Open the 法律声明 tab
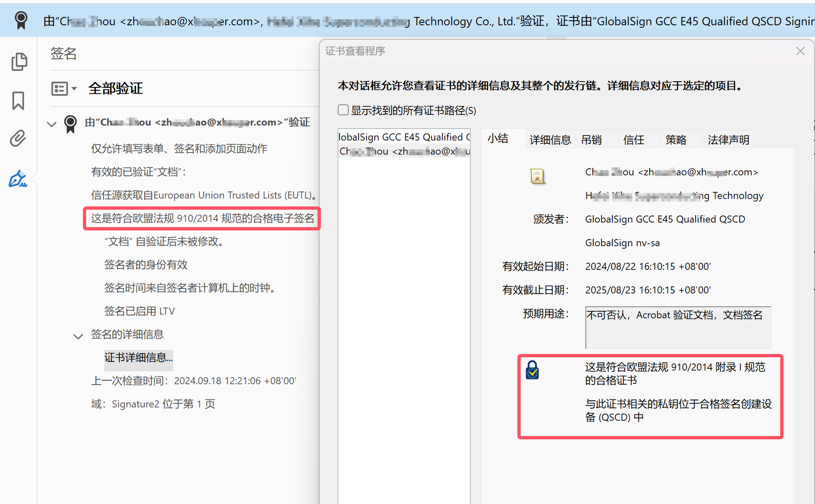The width and height of the screenshot is (815, 504). tap(728, 140)
